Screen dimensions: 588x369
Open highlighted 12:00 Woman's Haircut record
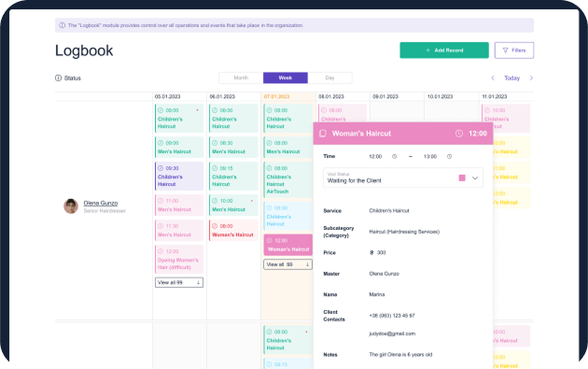[288, 245]
